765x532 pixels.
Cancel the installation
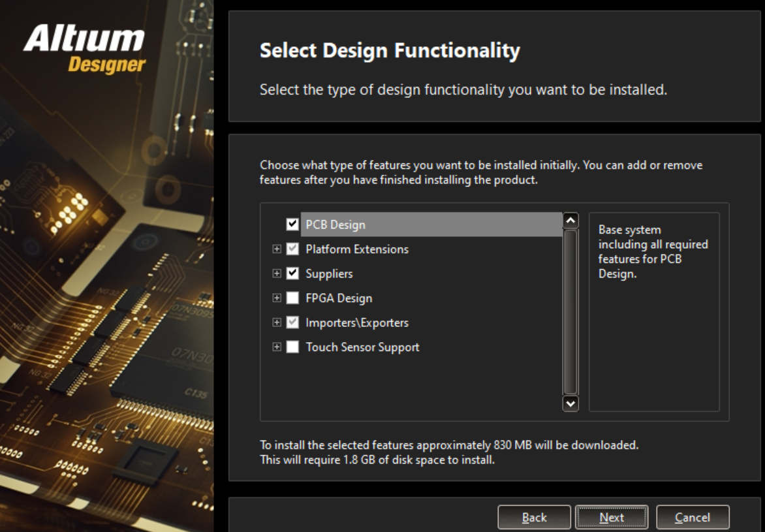tap(693, 518)
